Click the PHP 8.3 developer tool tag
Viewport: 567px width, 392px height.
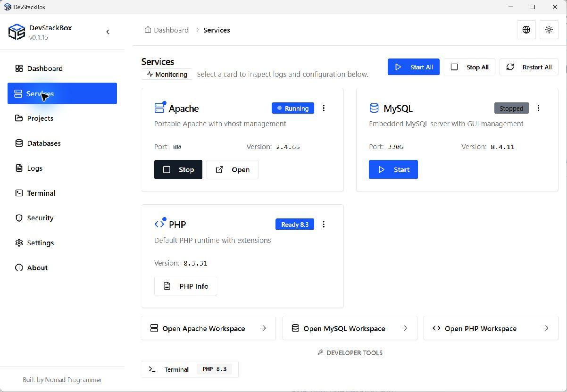215,369
